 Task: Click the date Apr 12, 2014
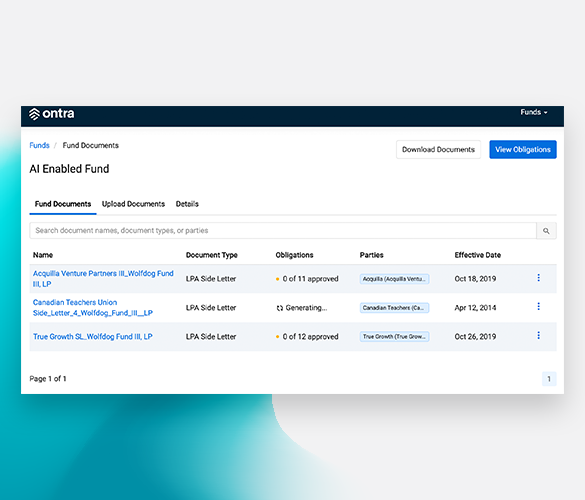[475, 308]
